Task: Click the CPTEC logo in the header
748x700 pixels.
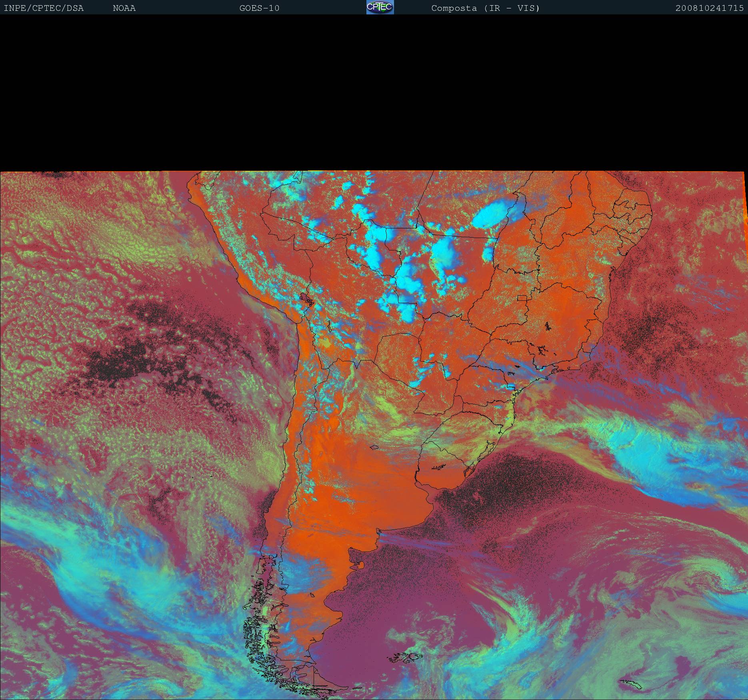Action: [380, 7]
